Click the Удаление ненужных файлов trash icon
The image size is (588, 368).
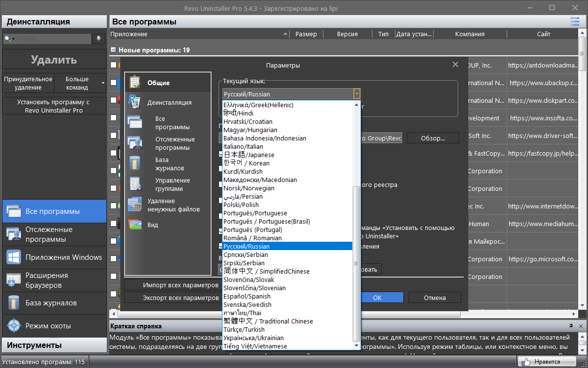click(x=135, y=205)
